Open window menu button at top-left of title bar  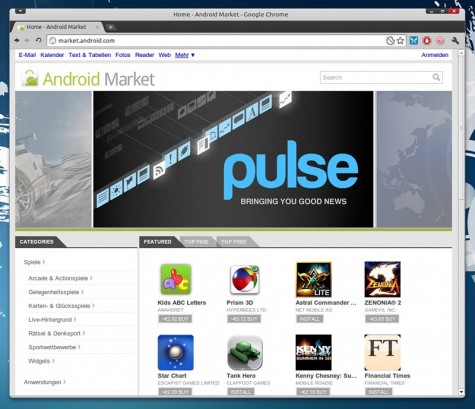pos(20,11)
